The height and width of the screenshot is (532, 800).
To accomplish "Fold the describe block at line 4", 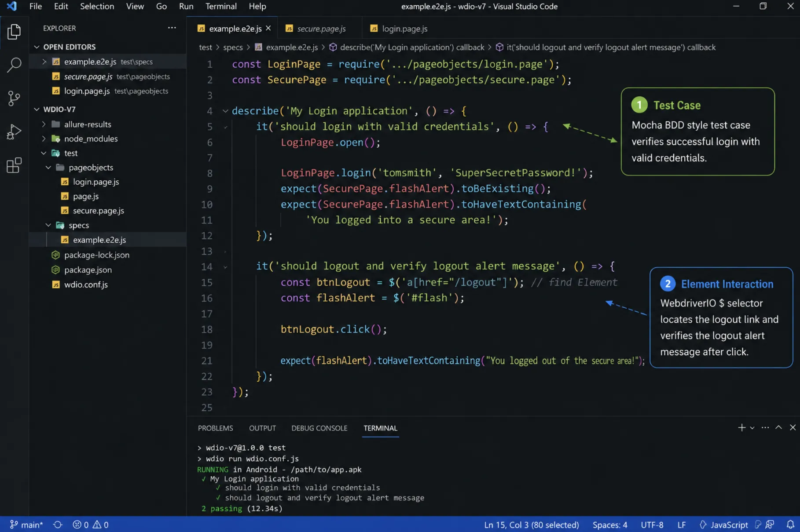I will 225,111.
